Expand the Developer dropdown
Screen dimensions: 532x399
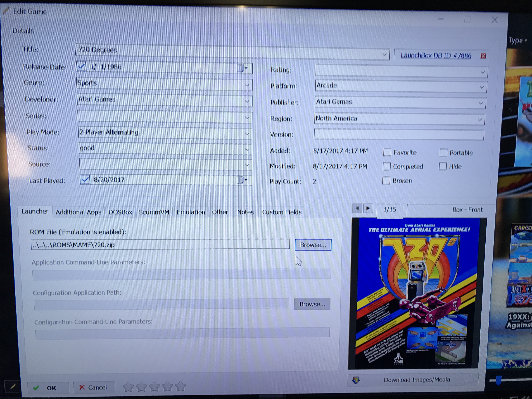click(x=247, y=101)
